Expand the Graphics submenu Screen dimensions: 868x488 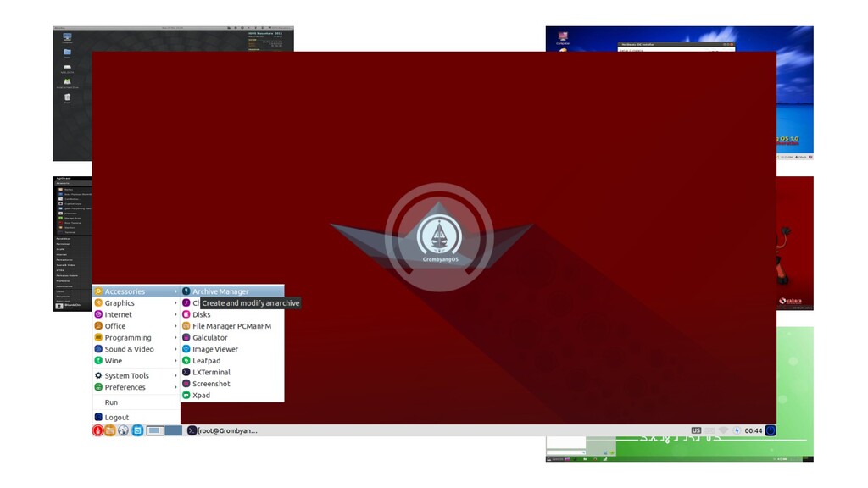(136, 303)
